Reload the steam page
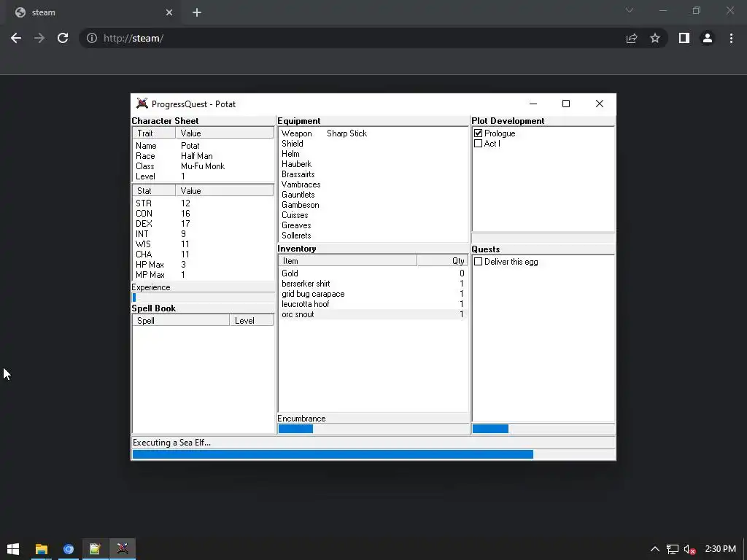 63,38
